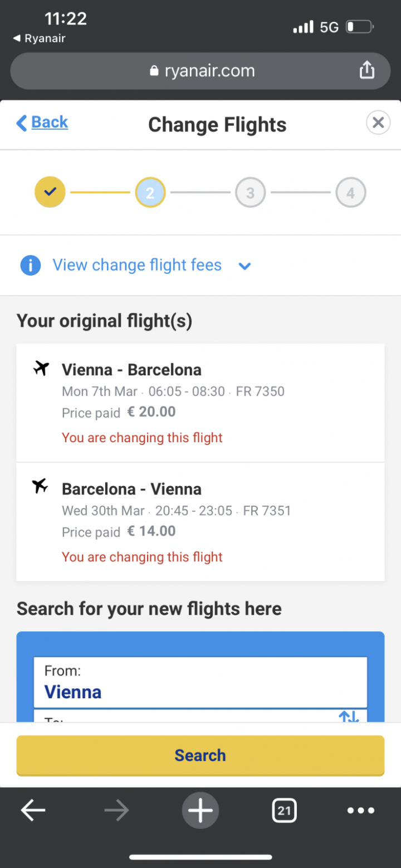
Task: Open the browser more options menu
Action: pyautogui.click(x=361, y=811)
